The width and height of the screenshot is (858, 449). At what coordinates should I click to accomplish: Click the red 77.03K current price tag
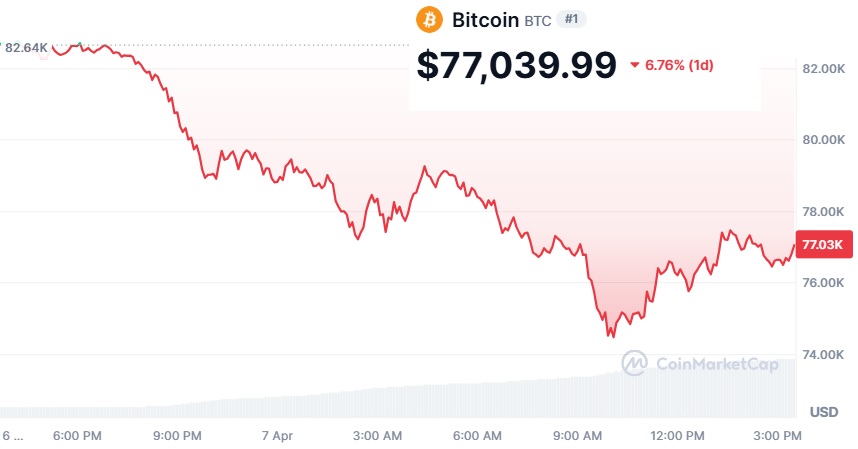[x=825, y=244]
